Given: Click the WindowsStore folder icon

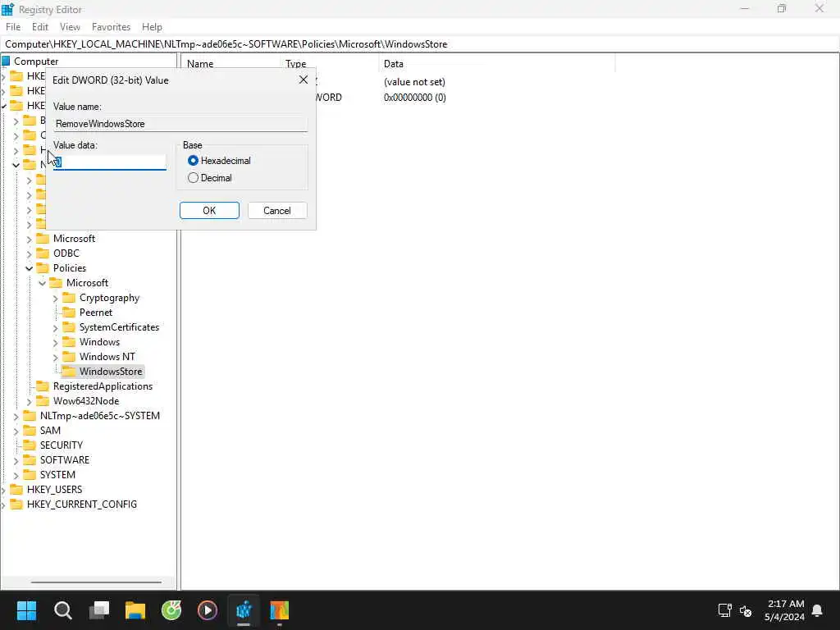Looking at the screenshot, I should click(x=69, y=372).
